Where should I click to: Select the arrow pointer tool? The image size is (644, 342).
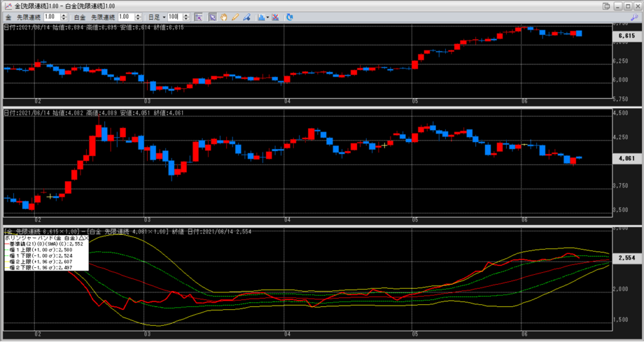click(213, 17)
